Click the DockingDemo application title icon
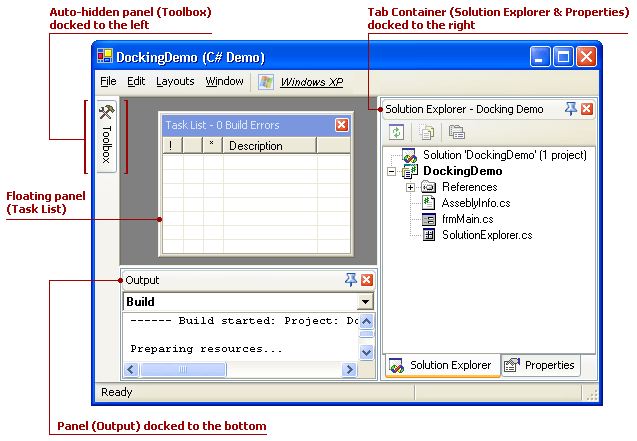This screenshot has height=441, width=637. tap(105, 56)
